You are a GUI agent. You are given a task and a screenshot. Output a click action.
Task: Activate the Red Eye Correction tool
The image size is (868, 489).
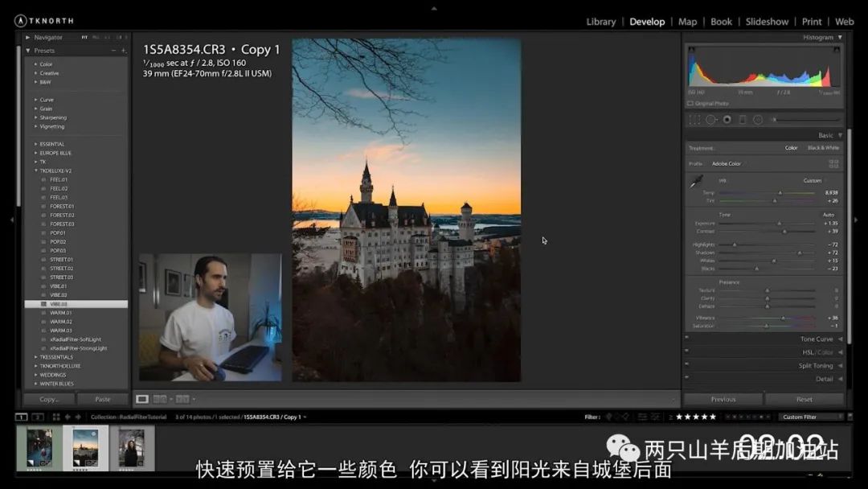pos(727,120)
